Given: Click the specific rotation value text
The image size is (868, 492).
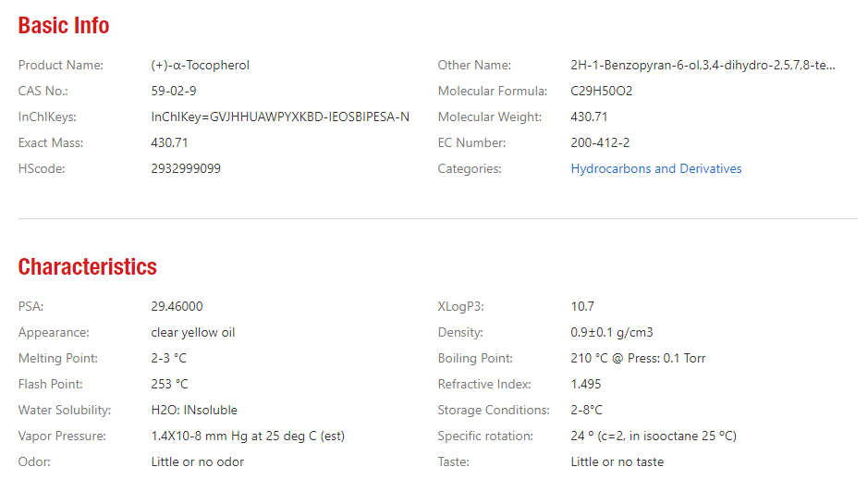Looking at the screenshot, I should [654, 437].
